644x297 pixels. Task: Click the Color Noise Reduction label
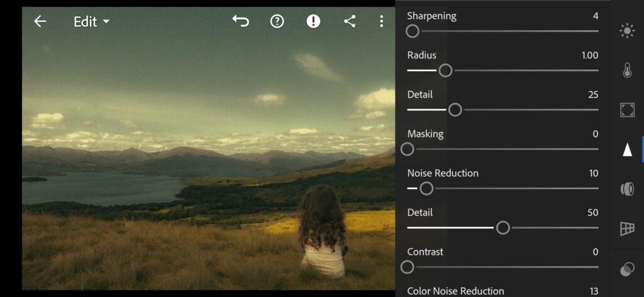tap(455, 291)
